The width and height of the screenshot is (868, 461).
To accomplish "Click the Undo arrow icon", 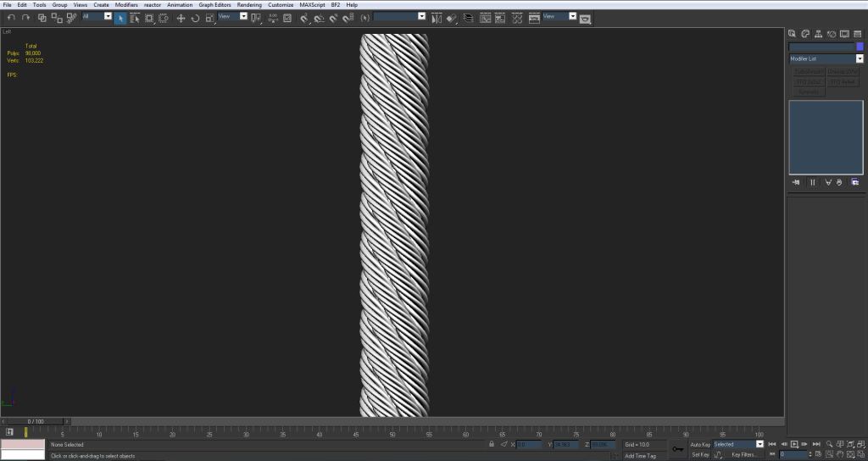I will pyautogui.click(x=11, y=18).
